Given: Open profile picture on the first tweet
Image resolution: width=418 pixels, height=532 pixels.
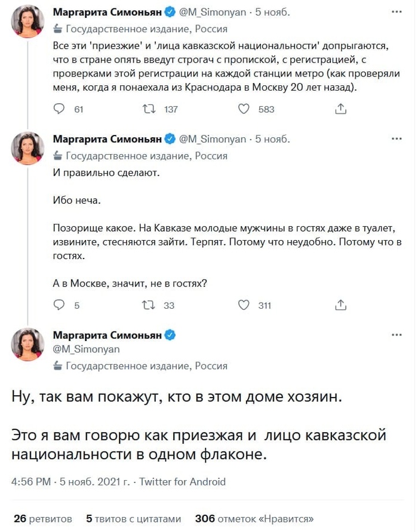Looking at the screenshot, I should [x=28, y=21].
